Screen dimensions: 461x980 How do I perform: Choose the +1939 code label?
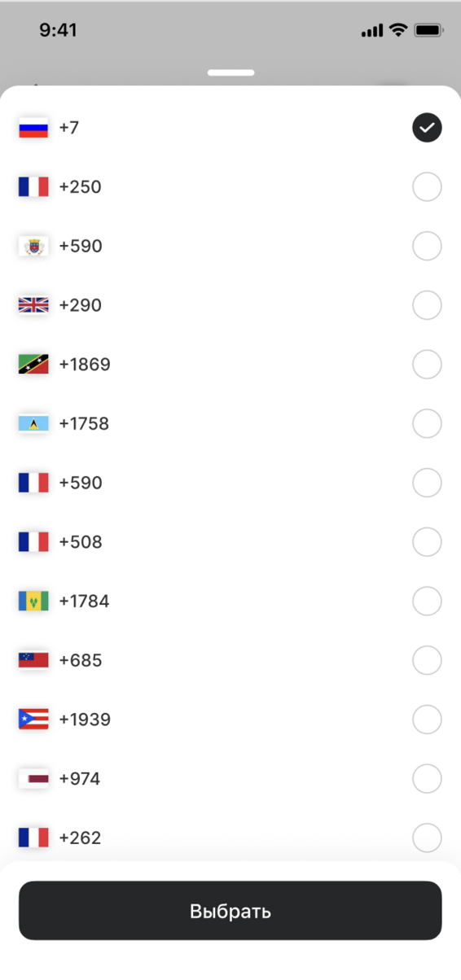tap(85, 720)
